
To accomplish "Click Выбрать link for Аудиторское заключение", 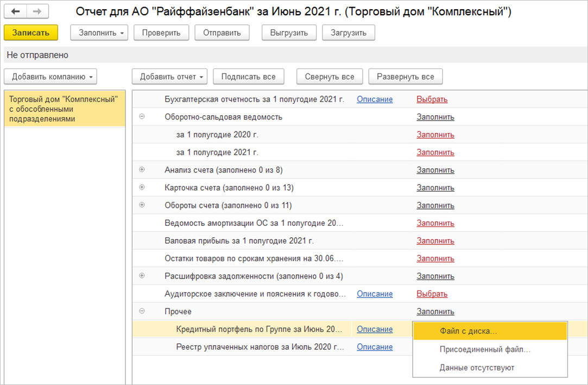I will coord(432,294).
